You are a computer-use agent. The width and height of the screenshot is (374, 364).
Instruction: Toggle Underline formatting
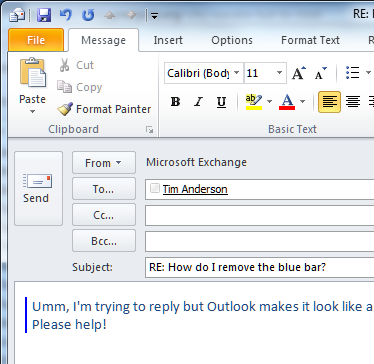point(221,102)
